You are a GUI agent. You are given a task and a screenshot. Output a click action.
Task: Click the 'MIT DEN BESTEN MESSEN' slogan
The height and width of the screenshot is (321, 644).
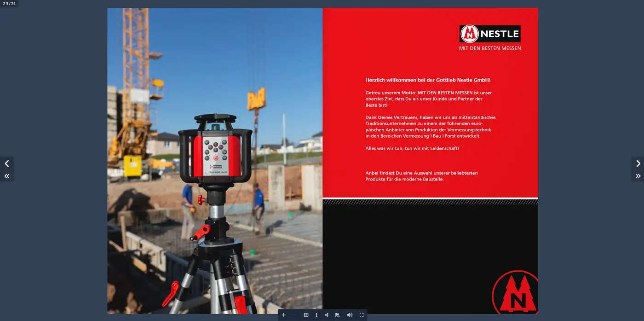(490, 48)
